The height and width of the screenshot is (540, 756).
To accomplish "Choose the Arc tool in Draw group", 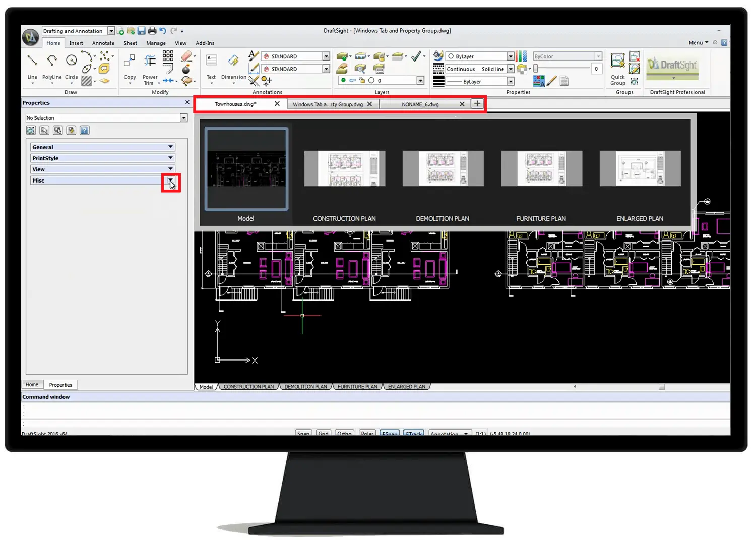I will coord(87,56).
